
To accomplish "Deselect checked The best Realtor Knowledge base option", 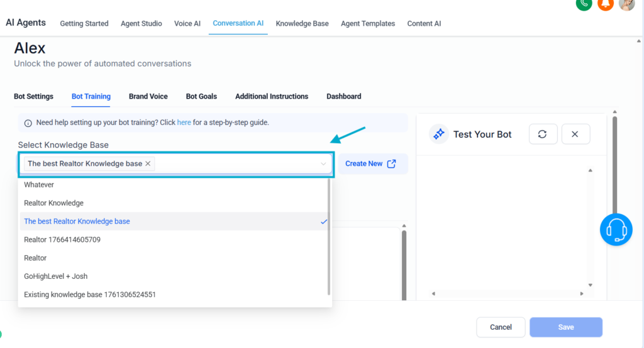I will pyautogui.click(x=77, y=221).
